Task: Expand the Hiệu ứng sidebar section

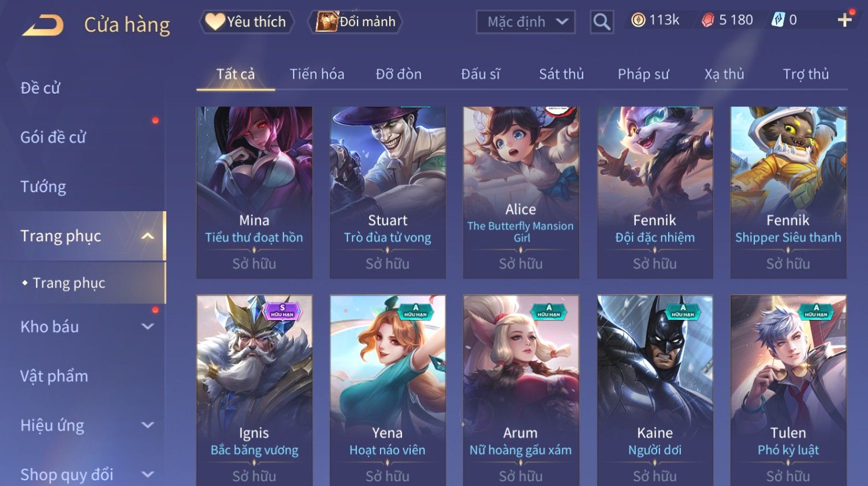Action: 147,425
